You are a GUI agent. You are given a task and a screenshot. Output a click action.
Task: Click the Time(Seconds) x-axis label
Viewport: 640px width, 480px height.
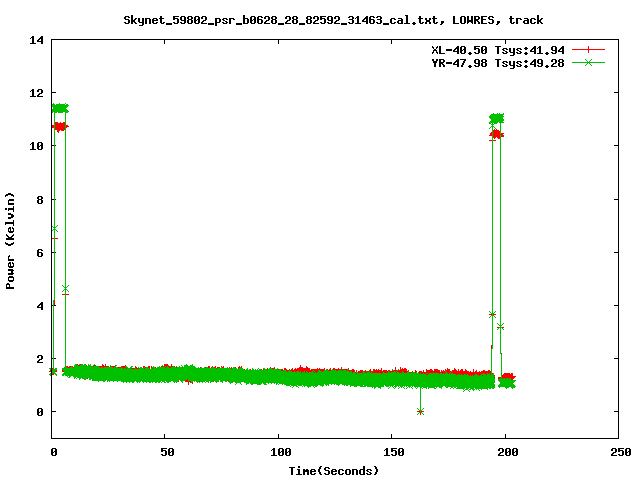(333, 471)
